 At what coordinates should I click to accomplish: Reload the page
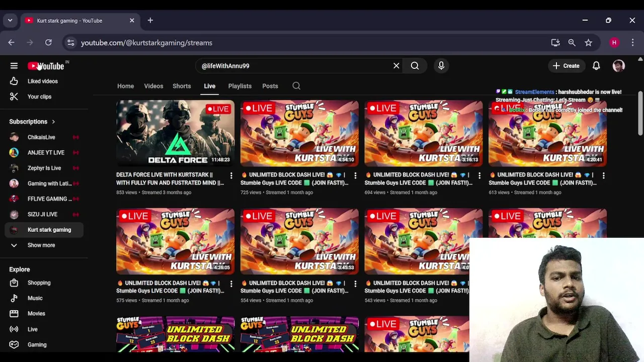pos(48,43)
